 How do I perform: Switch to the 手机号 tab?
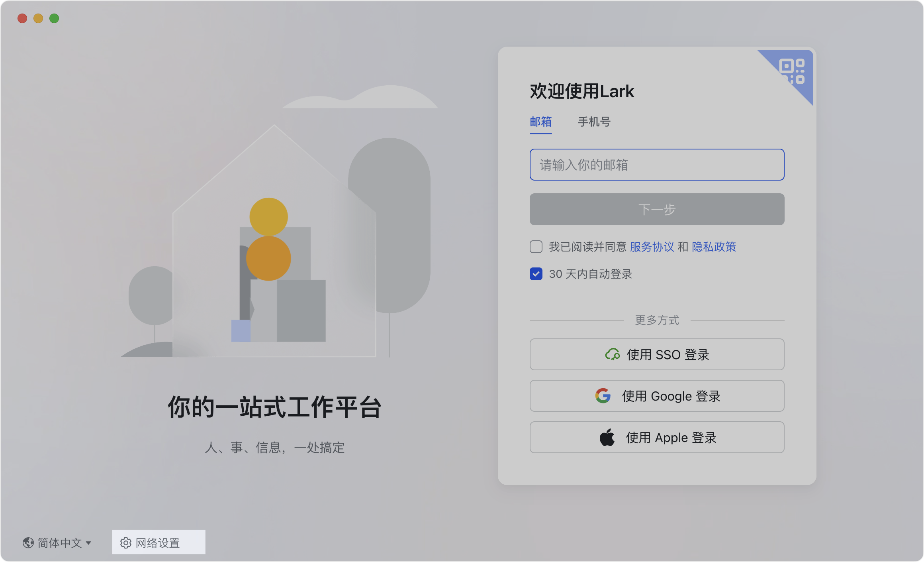[594, 122]
